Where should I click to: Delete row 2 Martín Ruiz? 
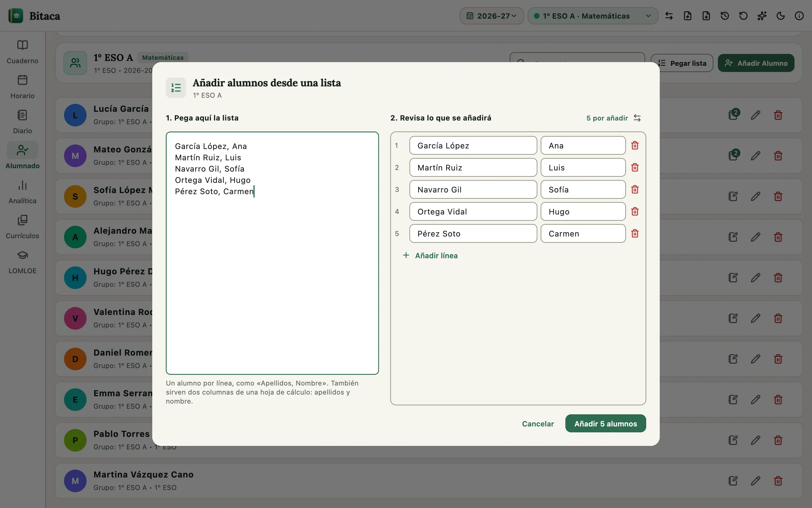click(x=635, y=167)
